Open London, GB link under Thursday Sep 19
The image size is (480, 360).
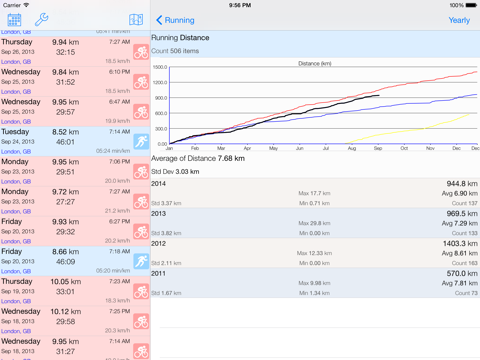16,301
